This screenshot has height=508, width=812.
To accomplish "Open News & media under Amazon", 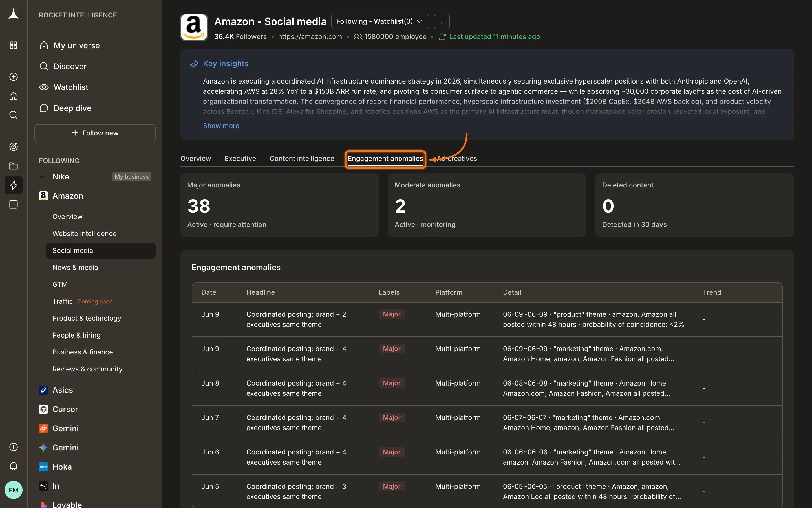I will (75, 268).
